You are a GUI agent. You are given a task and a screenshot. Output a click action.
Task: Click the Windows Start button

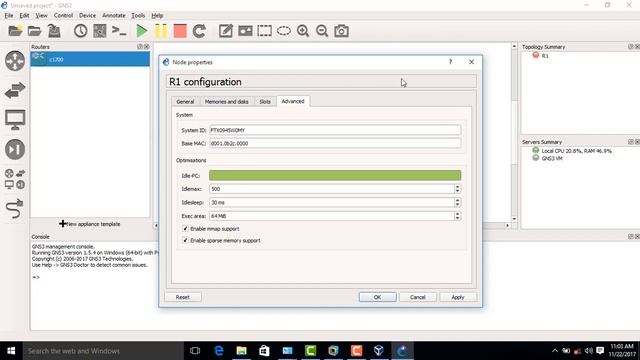tap(11, 351)
